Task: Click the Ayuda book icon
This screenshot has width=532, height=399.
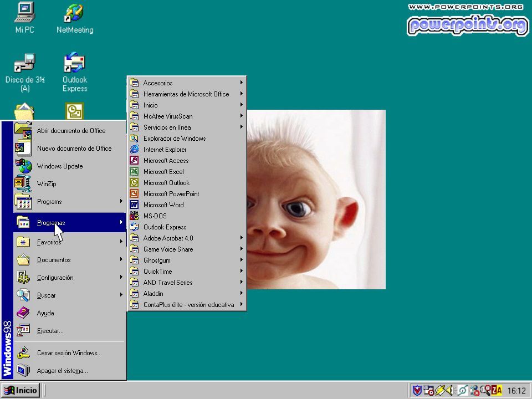Action: (23, 313)
